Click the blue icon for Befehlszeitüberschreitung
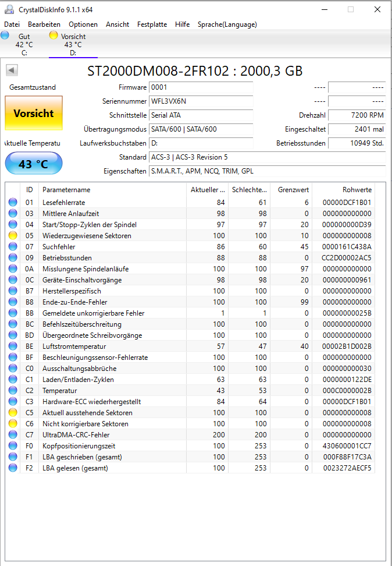The height and width of the screenshot is (566, 392). [x=13, y=324]
